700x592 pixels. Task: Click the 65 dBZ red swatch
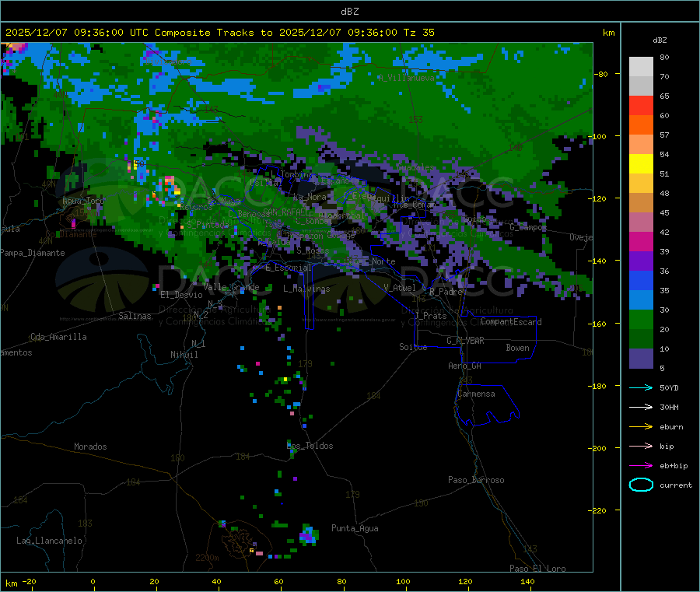point(641,105)
